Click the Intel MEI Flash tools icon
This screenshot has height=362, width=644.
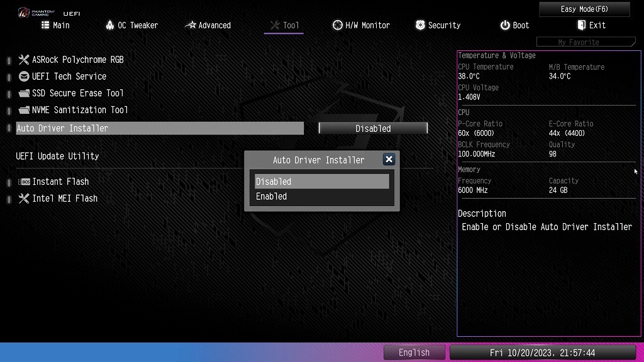point(24,198)
